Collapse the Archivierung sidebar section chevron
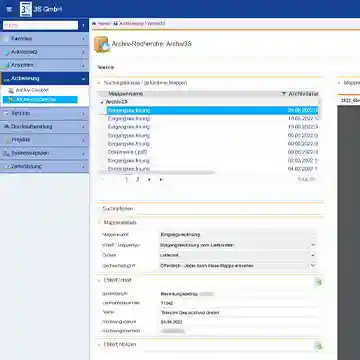 [x=83, y=79]
